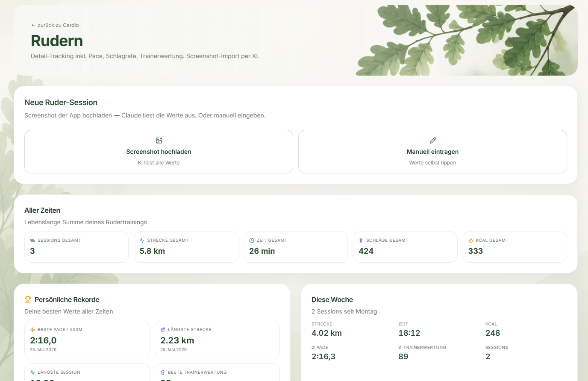Click the lightning icon next to 'Beste Pace / 500m'
The image size is (588, 381).
click(x=32, y=330)
